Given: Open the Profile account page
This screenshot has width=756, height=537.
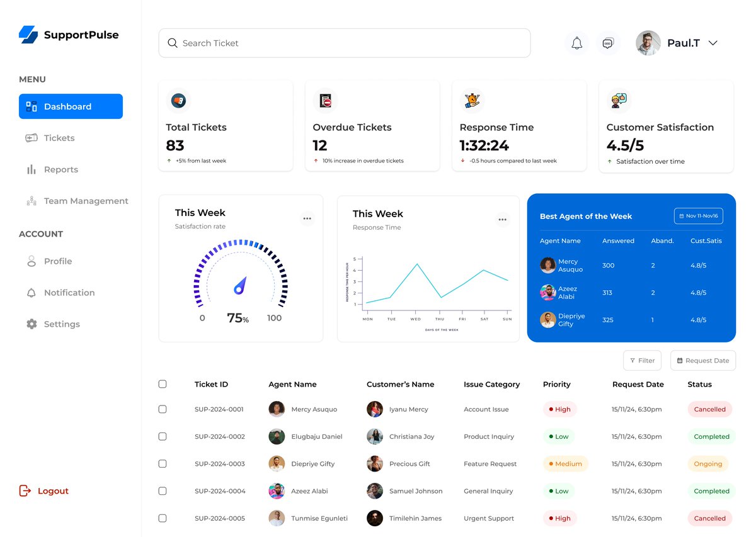Looking at the screenshot, I should point(49,261).
